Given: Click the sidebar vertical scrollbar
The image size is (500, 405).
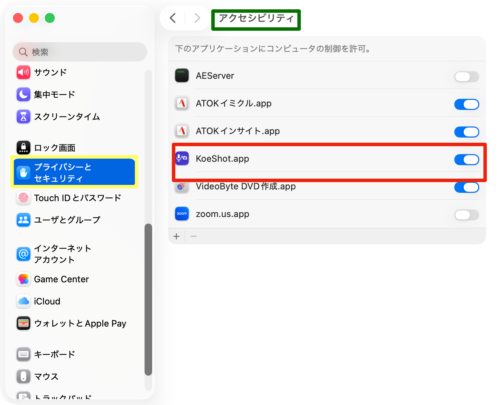Looking at the screenshot, I should point(148,299).
